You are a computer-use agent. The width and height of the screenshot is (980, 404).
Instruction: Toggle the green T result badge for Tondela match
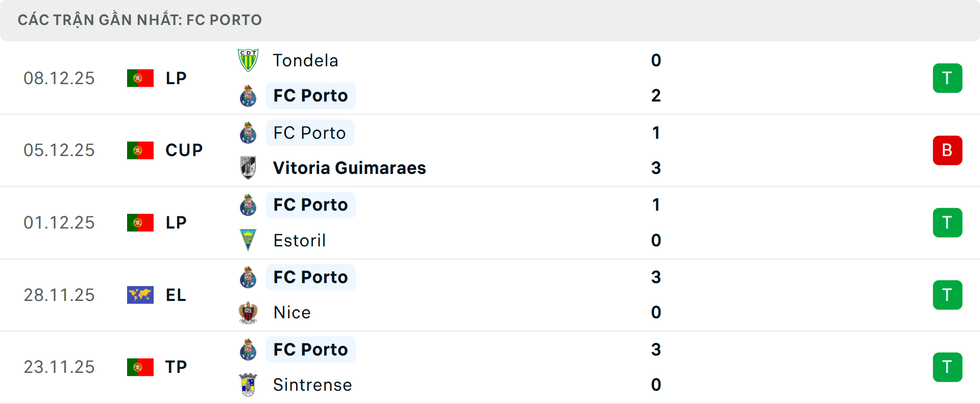pos(948,78)
